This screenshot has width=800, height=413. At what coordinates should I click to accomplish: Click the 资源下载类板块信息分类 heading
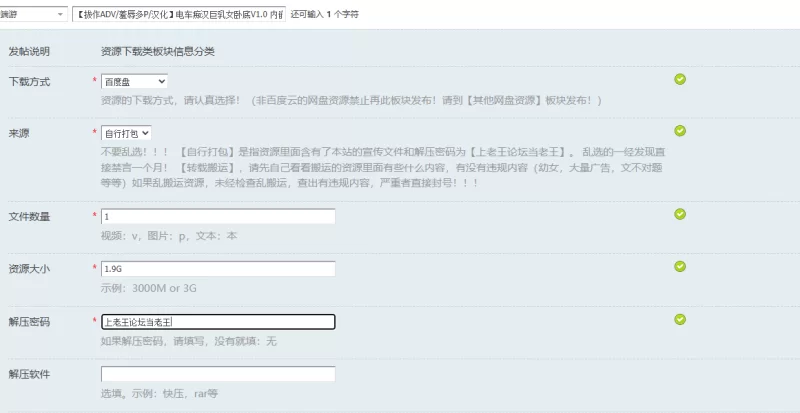click(158, 52)
